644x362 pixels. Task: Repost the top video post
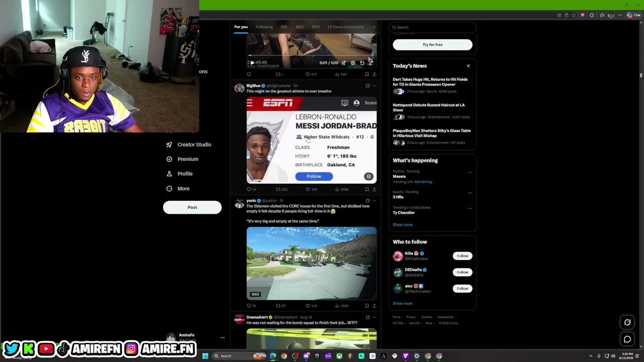point(278,74)
